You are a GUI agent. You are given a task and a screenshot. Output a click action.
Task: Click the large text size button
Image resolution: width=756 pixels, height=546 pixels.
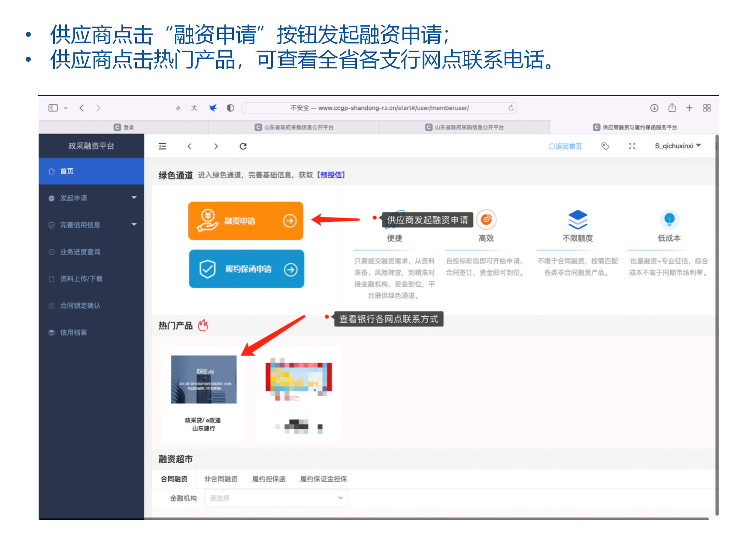click(x=194, y=108)
